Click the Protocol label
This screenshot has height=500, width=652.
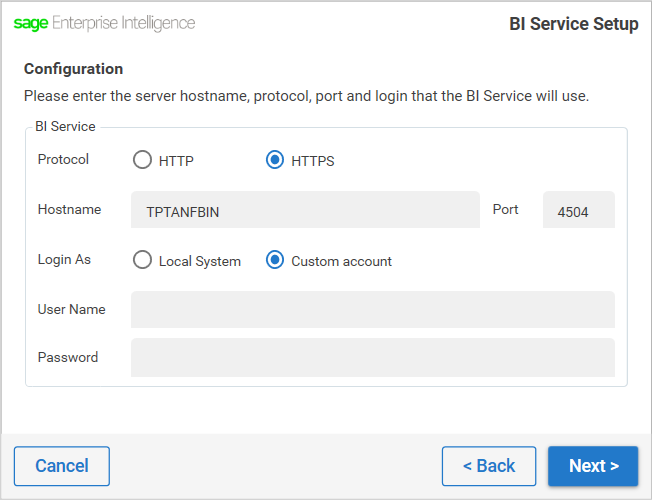[x=63, y=159]
